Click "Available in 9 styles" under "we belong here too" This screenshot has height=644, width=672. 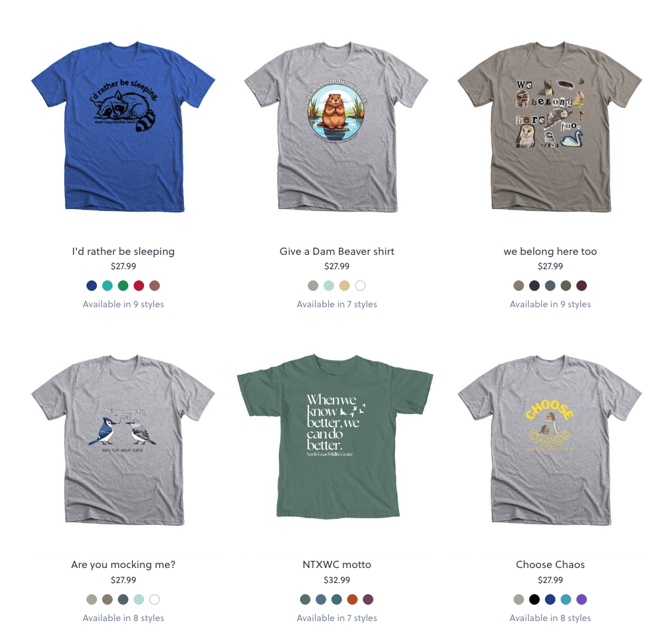point(550,304)
